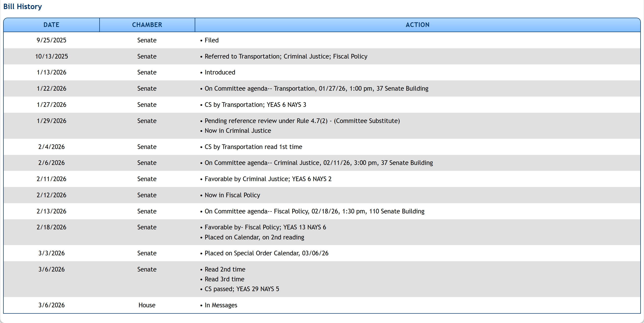This screenshot has height=323, width=644.
Task: Click the House chamber cell
Action: pyautogui.click(x=147, y=305)
